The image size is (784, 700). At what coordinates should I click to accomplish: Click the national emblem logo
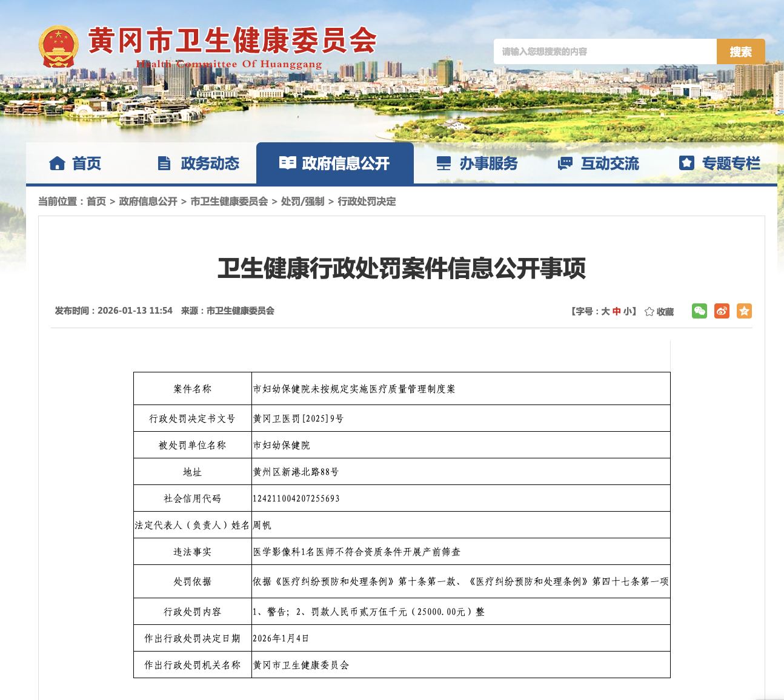coord(58,47)
